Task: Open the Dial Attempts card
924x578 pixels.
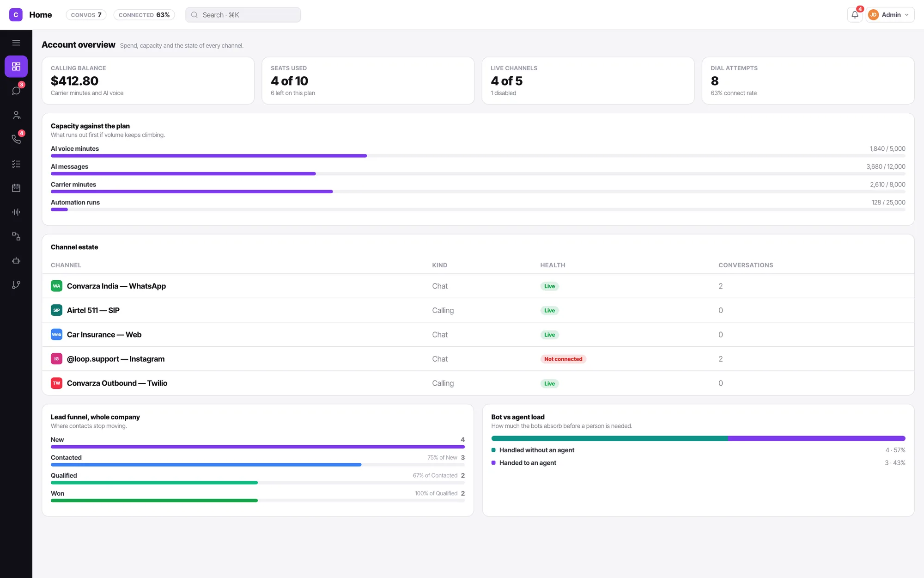Action: click(808, 80)
